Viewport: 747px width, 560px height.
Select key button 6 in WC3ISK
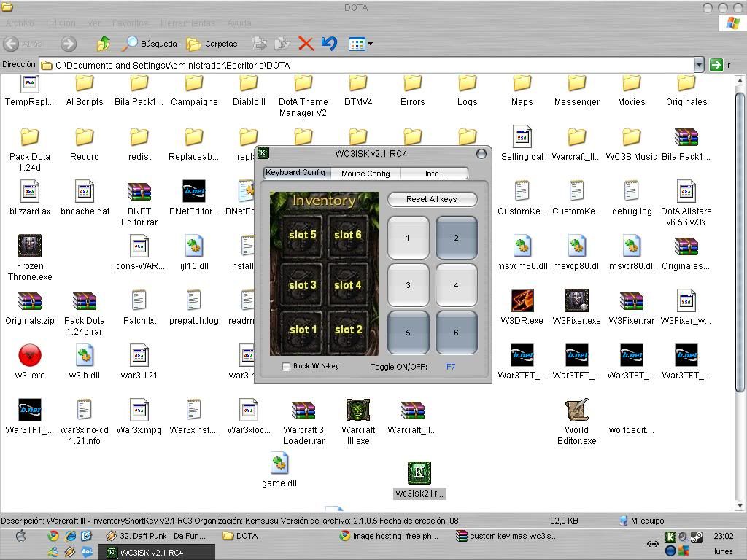456,332
